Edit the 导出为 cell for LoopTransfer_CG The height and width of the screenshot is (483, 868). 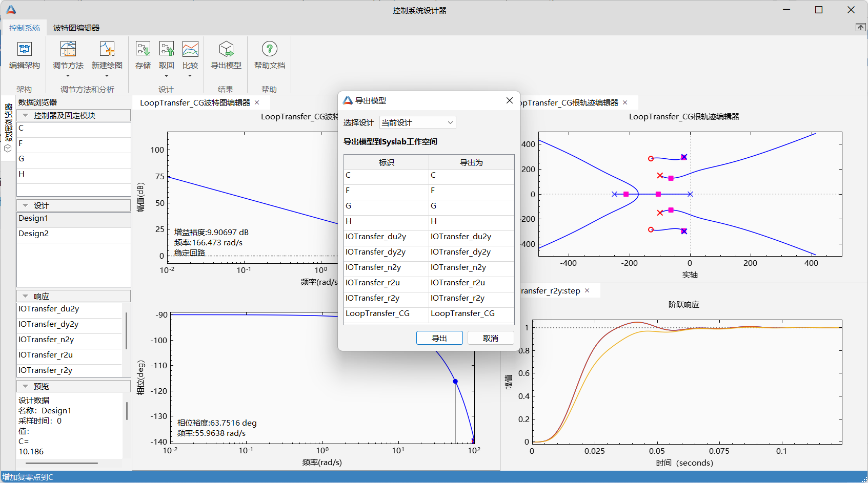tap(471, 315)
